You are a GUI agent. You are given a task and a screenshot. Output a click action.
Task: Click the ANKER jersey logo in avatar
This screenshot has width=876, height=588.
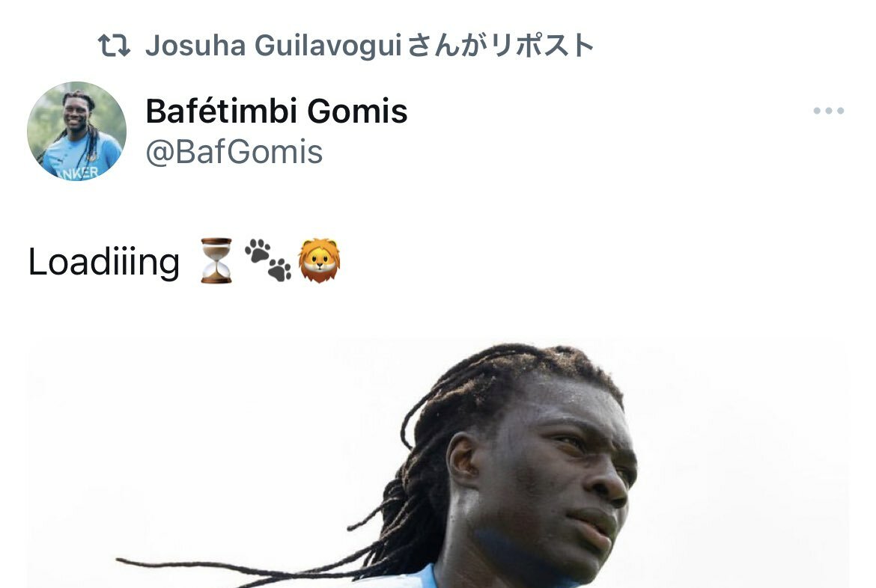(78, 173)
